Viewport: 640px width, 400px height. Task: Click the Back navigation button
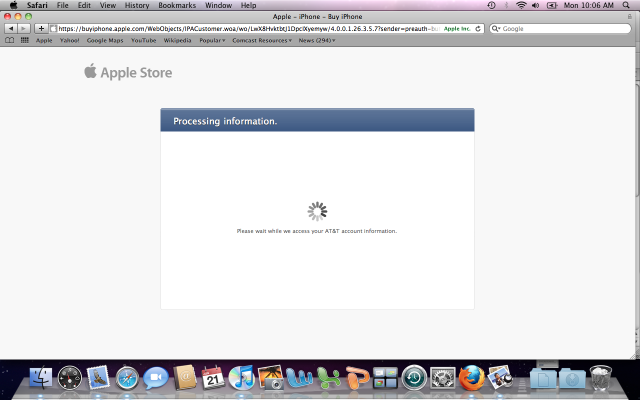[x=11, y=29]
